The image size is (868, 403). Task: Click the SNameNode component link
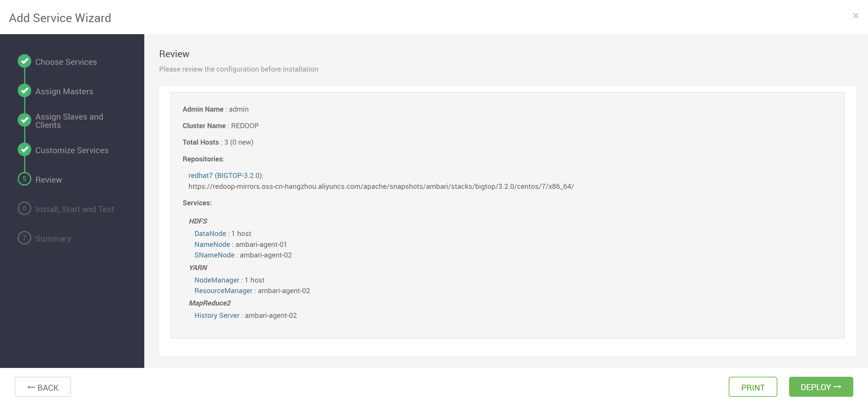[214, 255]
